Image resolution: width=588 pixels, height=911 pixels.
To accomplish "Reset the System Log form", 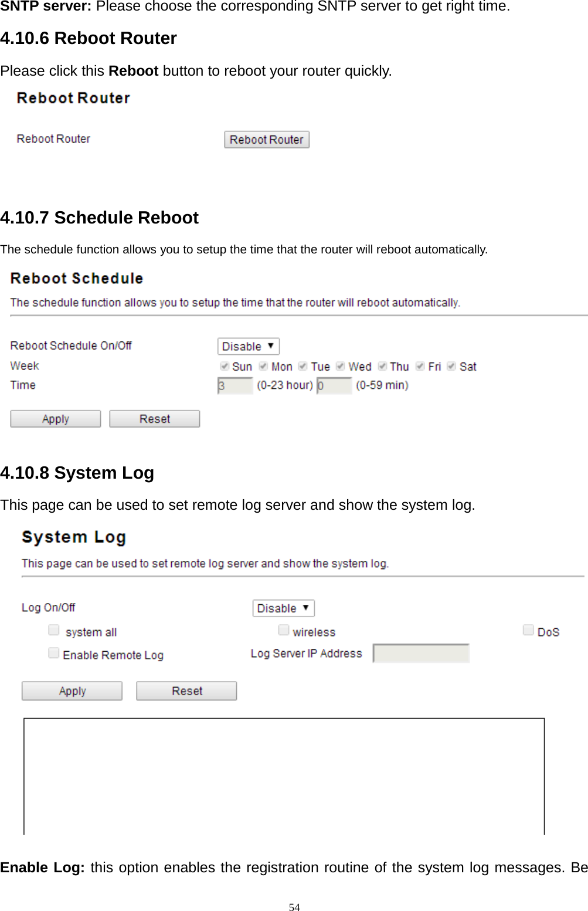I will click(x=187, y=691).
